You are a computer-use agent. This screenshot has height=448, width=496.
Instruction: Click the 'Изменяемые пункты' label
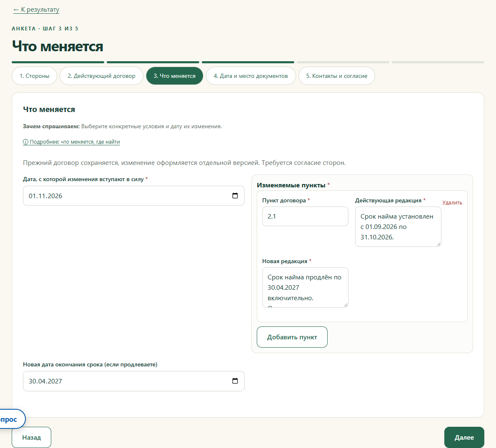tap(291, 185)
